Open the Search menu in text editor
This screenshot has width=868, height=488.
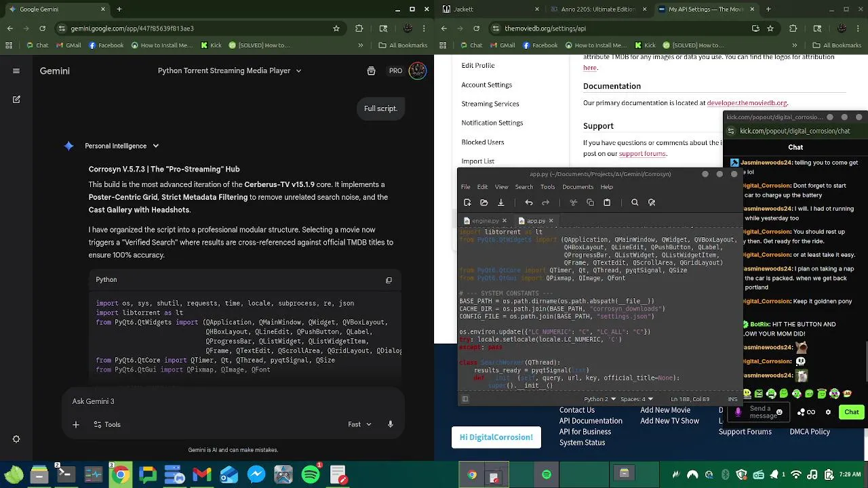(x=524, y=187)
